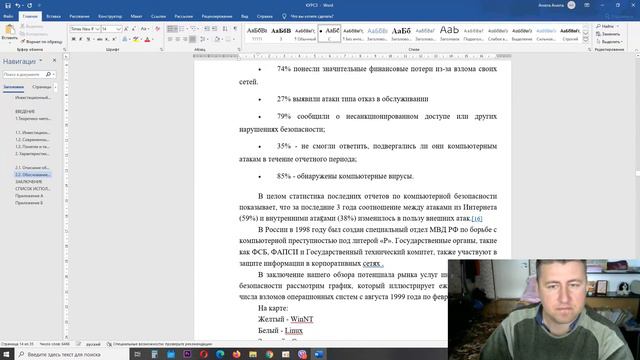Click the Text Effects icon
Viewport: 640px width, 360px height.
tap(125, 39)
